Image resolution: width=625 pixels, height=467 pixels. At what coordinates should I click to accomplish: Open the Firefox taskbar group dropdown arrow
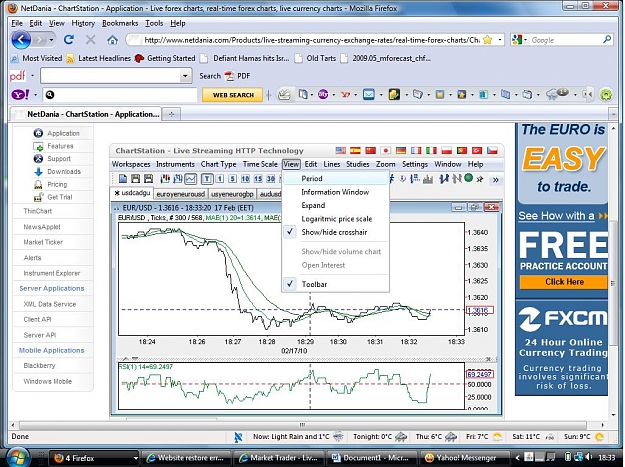tap(136, 458)
